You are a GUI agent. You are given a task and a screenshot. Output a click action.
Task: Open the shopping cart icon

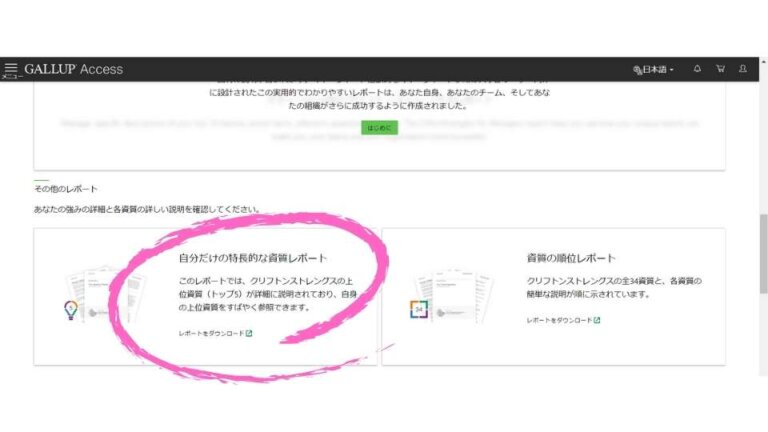720,69
